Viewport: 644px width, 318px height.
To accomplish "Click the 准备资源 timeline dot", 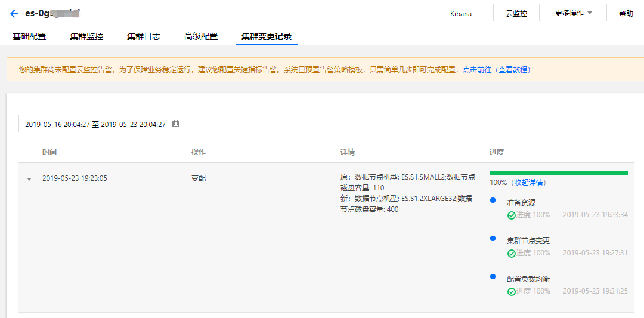I will pos(493,200).
